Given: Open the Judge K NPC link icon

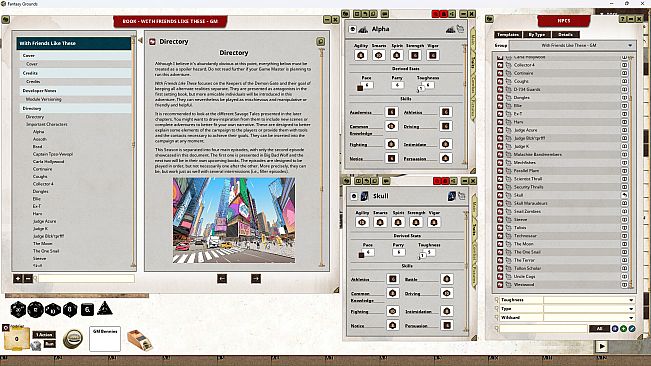Looking at the screenshot, I should (x=500, y=146).
